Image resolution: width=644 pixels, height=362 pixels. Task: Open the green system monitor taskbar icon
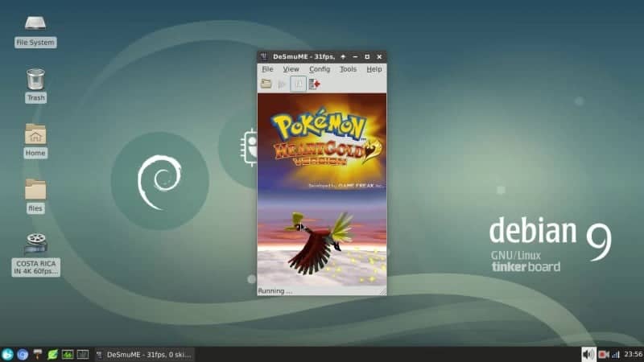[68, 354]
